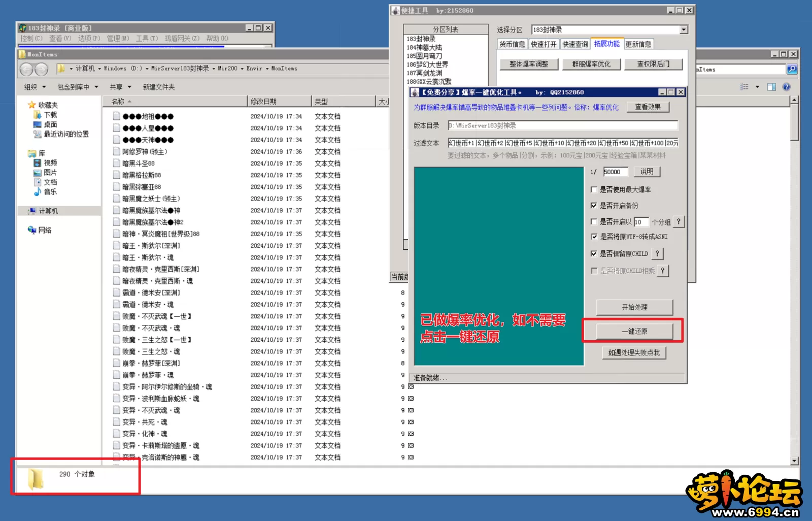Image resolution: width=812 pixels, height=521 pixels.
Task: Click the Explorer help question mark icon
Action: tap(787, 87)
